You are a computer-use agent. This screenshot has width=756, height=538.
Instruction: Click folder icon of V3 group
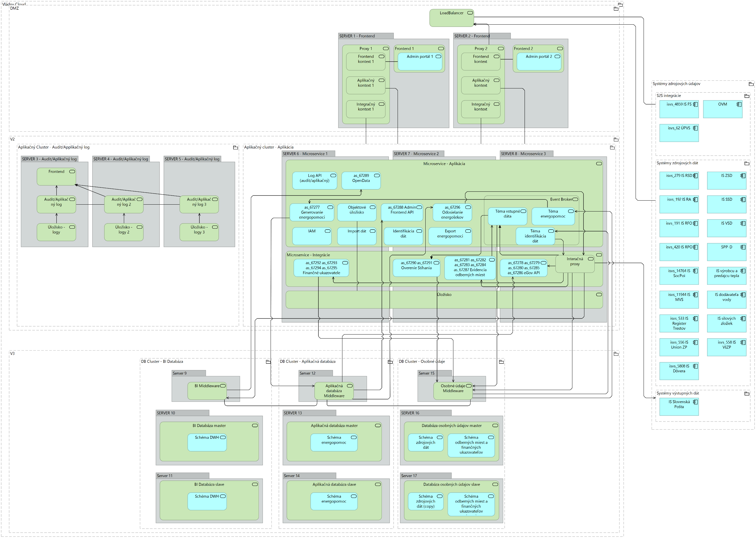click(x=616, y=354)
